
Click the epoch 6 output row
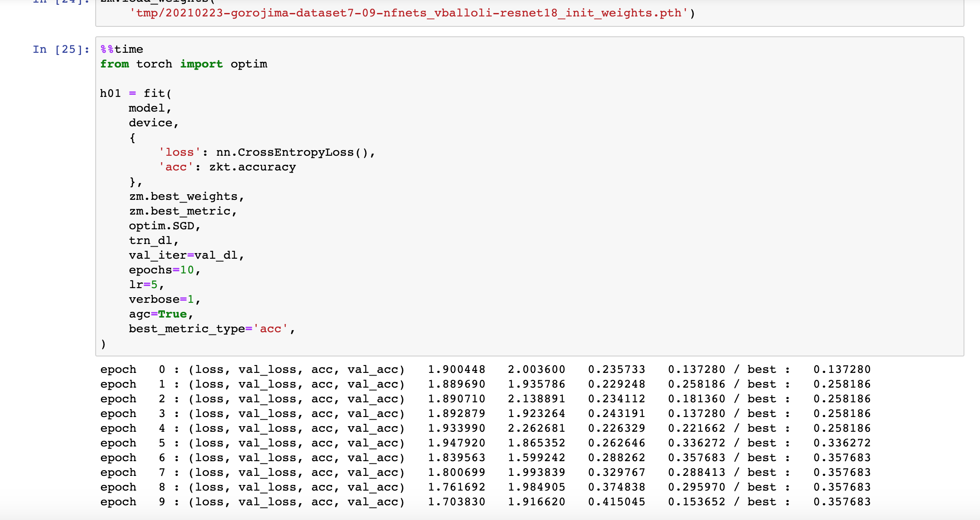[x=485, y=458]
